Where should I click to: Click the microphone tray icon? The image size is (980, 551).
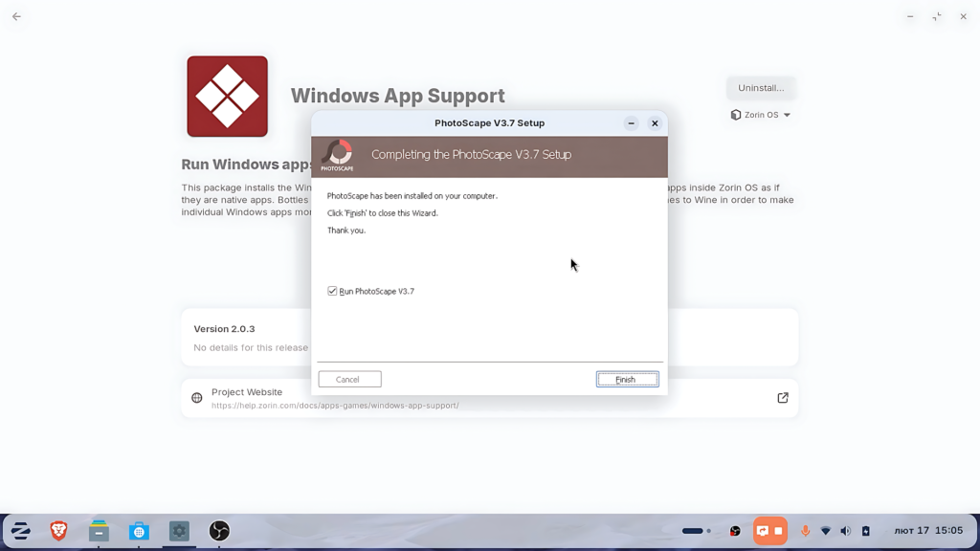point(806,531)
